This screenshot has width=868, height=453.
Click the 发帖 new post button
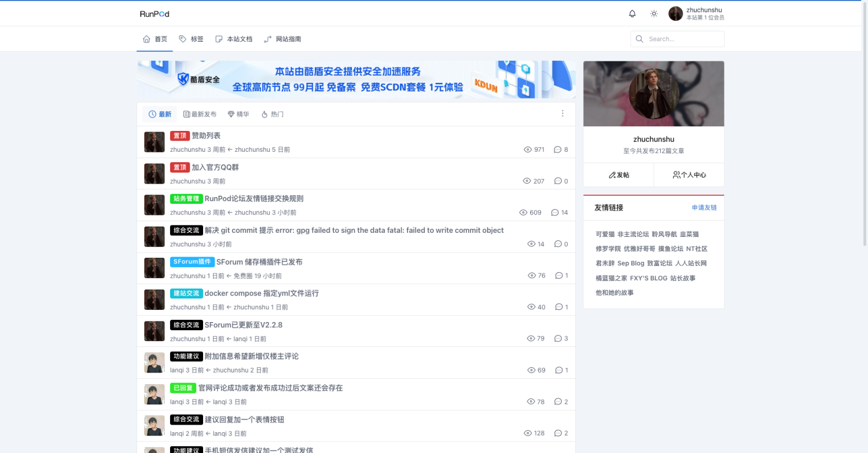pos(619,175)
